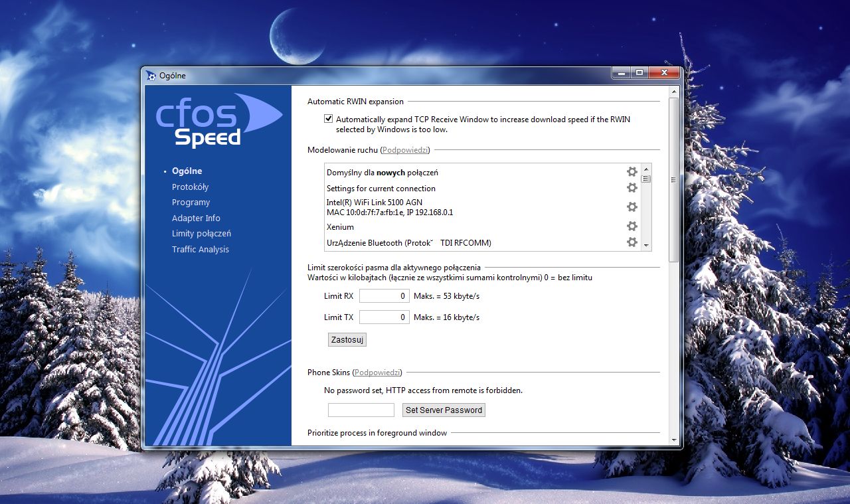Open the Ogólne section in sidebar

coord(187,171)
